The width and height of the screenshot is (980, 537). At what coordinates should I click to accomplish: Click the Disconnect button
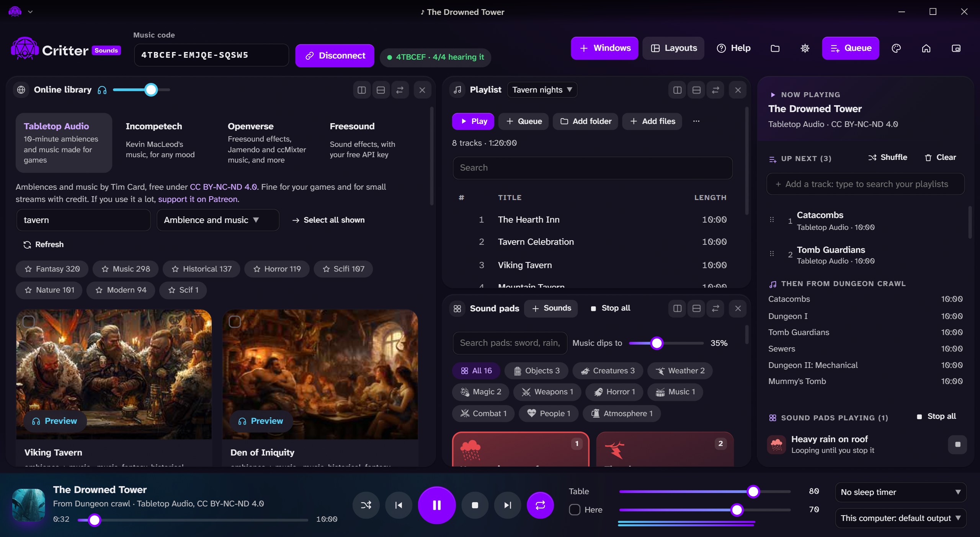pyautogui.click(x=335, y=56)
